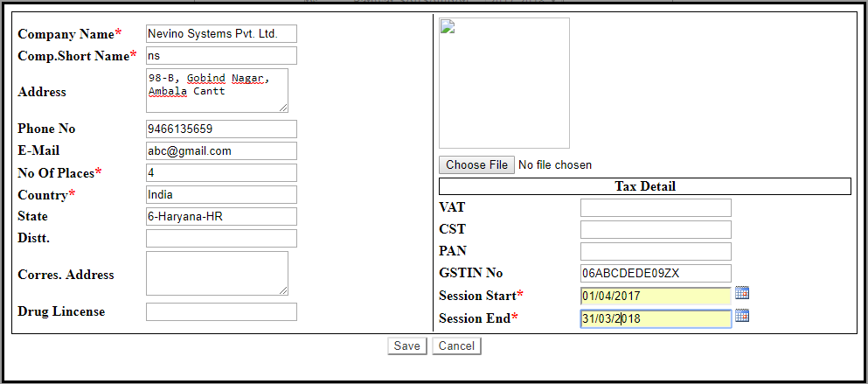Click inside the Address text area

pos(217,91)
